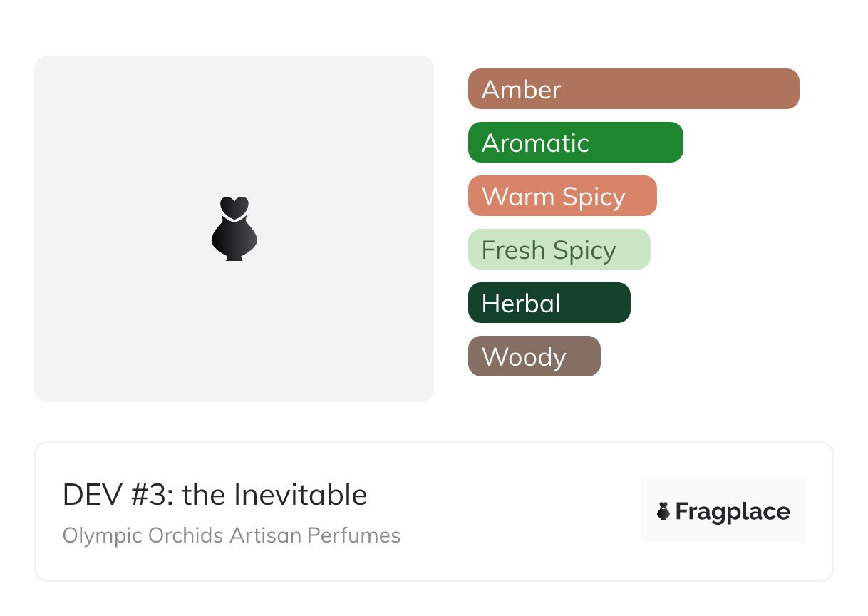The width and height of the screenshot is (868, 616).
Task: Choose the taupe Woody accord bar
Action: point(583,356)
